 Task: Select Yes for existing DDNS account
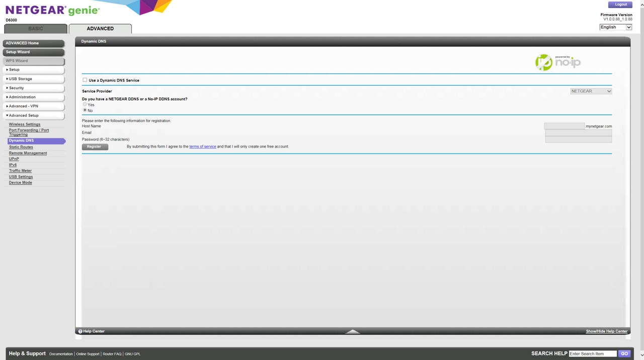tap(85, 104)
